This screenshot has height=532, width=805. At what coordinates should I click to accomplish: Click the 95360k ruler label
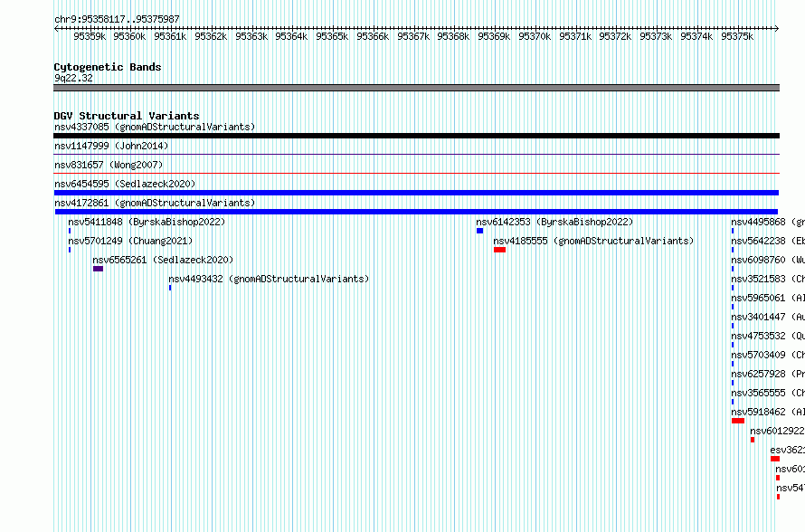[x=130, y=36]
